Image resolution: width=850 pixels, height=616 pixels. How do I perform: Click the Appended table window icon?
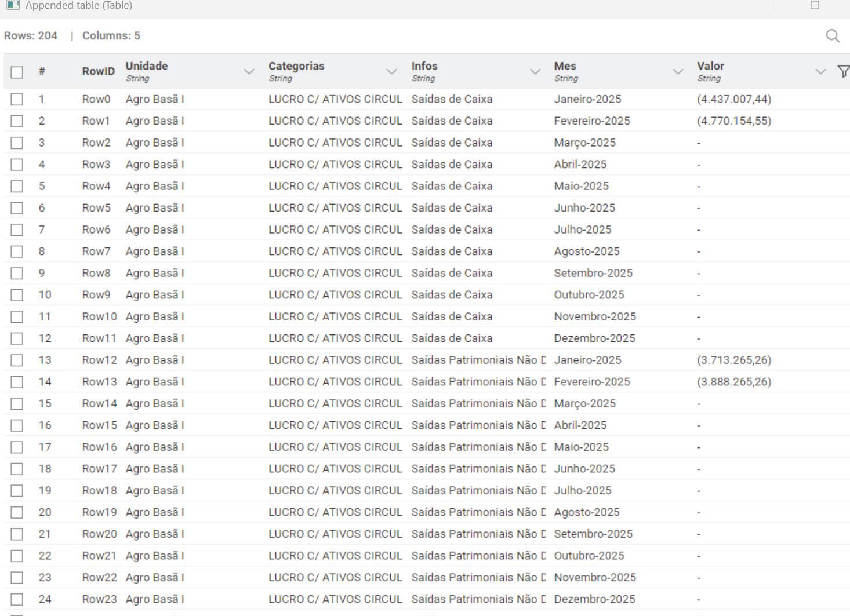pos(13,5)
